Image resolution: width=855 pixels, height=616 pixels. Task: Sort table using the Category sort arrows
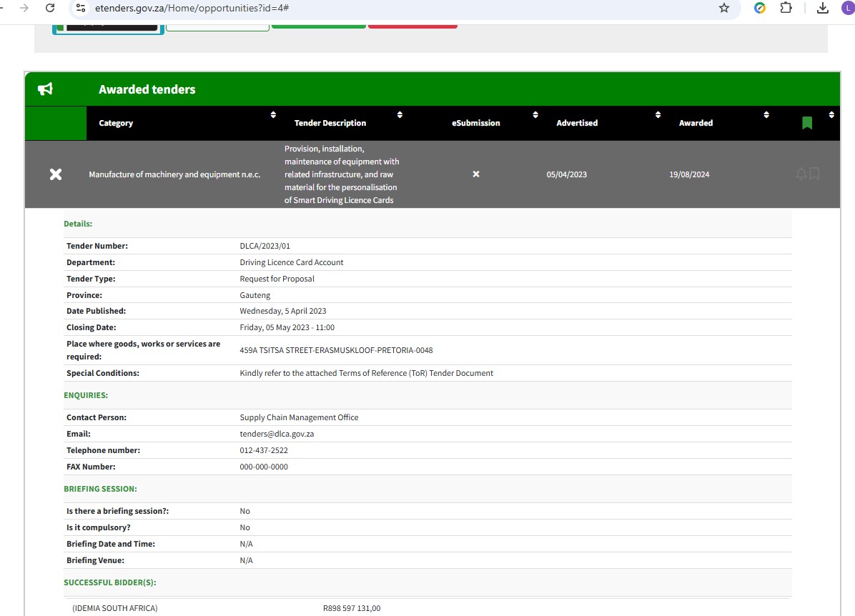coord(273,115)
